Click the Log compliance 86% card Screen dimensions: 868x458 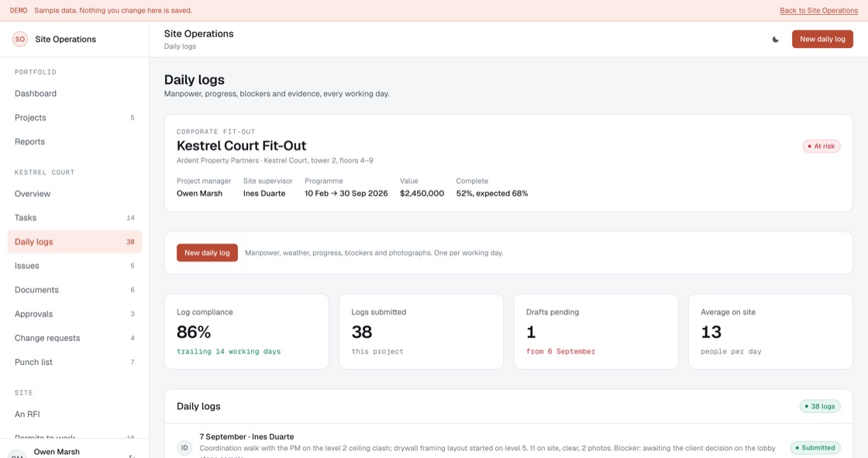[246, 331]
